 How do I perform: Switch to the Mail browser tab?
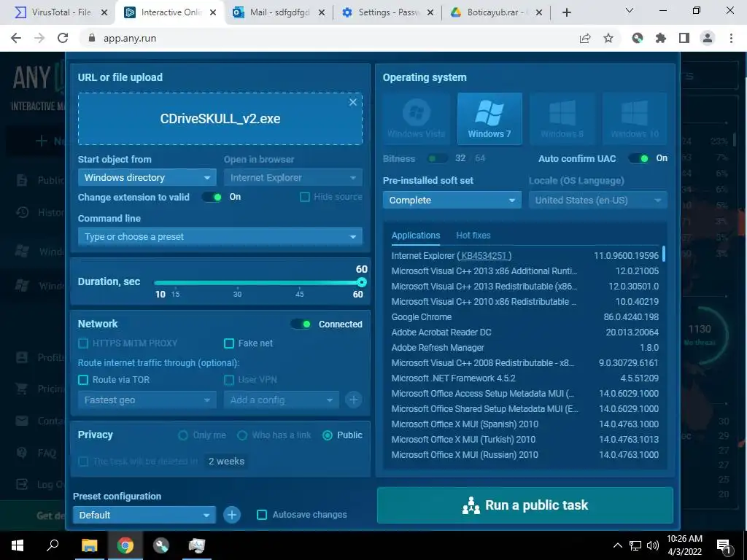coord(279,12)
